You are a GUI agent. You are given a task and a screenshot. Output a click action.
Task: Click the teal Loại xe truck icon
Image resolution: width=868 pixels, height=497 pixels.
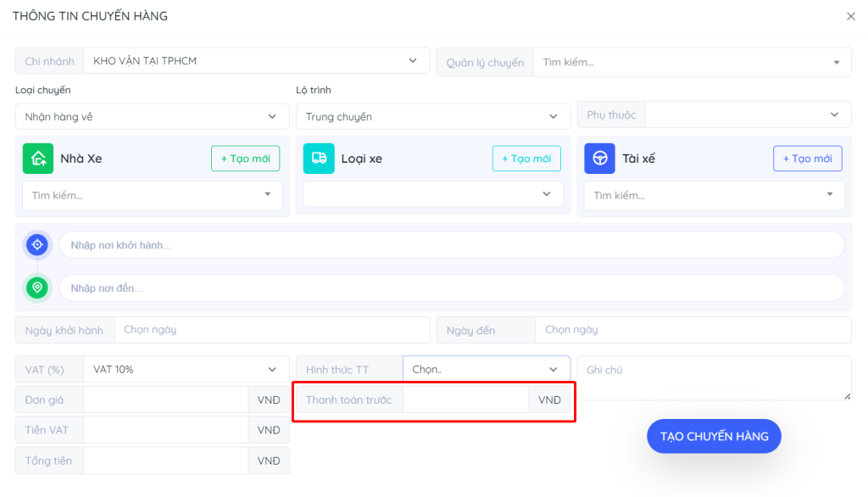point(319,159)
